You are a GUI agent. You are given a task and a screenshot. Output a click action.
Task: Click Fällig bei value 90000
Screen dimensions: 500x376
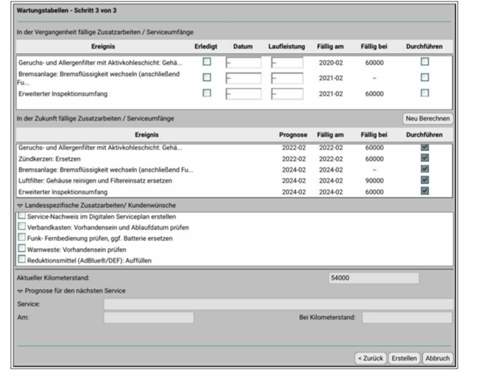point(374,181)
